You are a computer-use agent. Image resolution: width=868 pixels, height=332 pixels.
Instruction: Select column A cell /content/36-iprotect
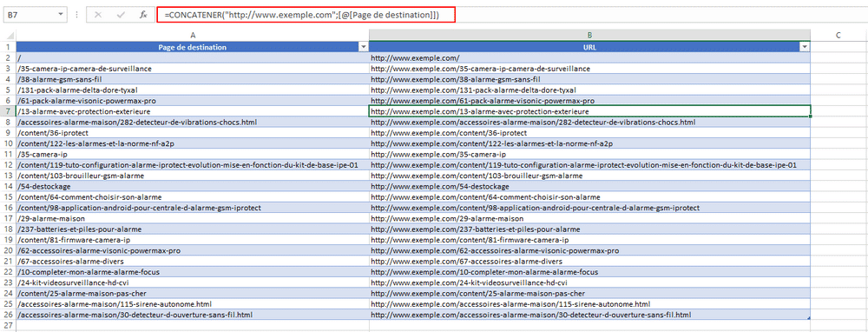pyautogui.click(x=192, y=133)
